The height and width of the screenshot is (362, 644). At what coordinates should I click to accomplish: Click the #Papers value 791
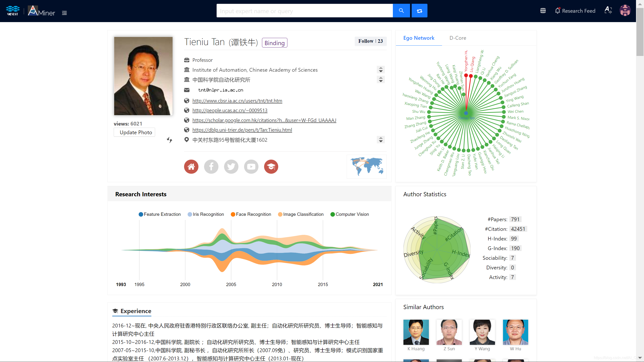[x=515, y=219]
